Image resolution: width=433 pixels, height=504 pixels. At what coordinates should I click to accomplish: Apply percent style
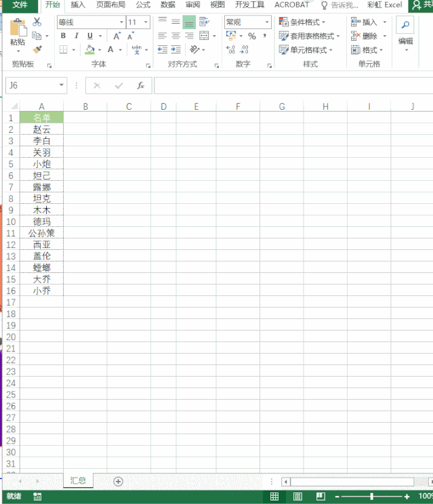252,36
